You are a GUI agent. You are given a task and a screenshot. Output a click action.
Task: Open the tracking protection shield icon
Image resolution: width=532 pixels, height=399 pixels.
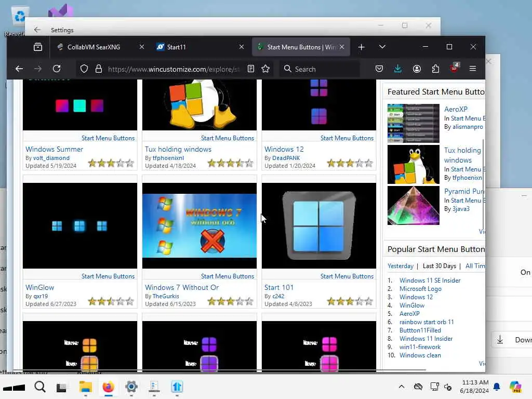click(x=84, y=69)
